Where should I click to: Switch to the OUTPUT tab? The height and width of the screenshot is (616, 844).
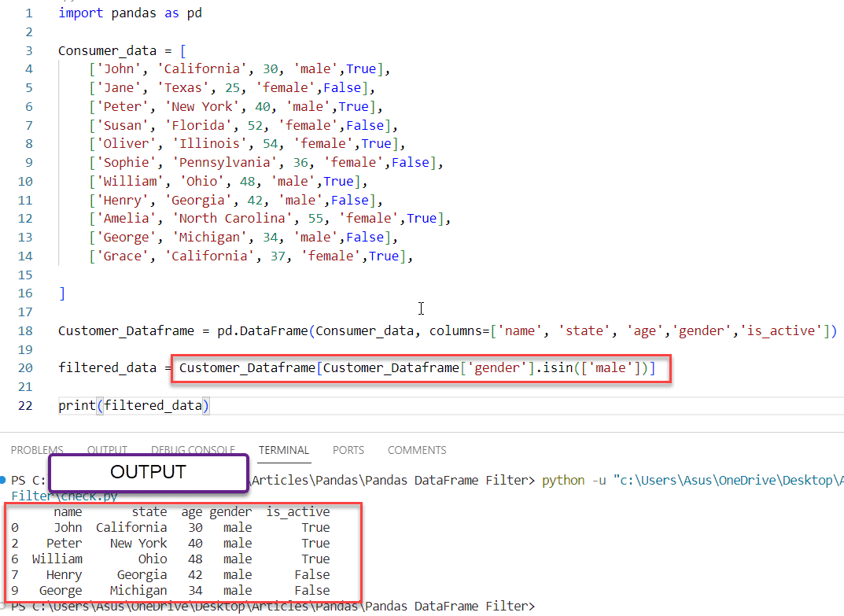pyautogui.click(x=107, y=450)
